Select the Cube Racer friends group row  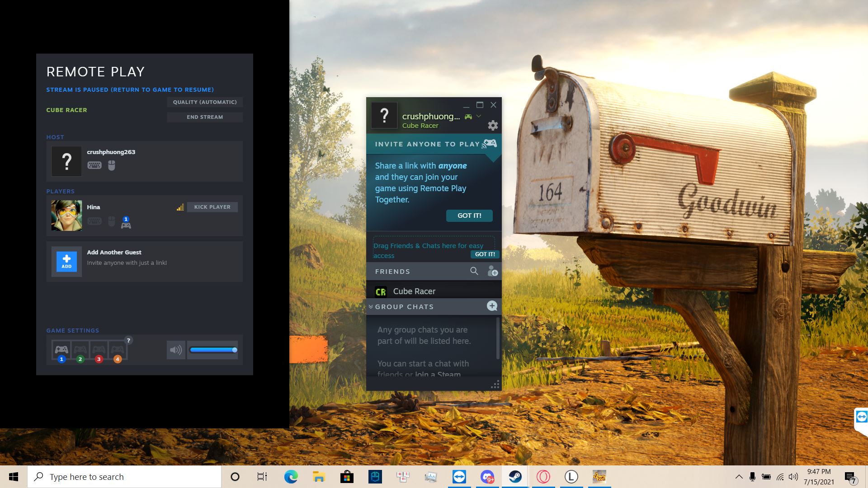[x=434, y=291]
